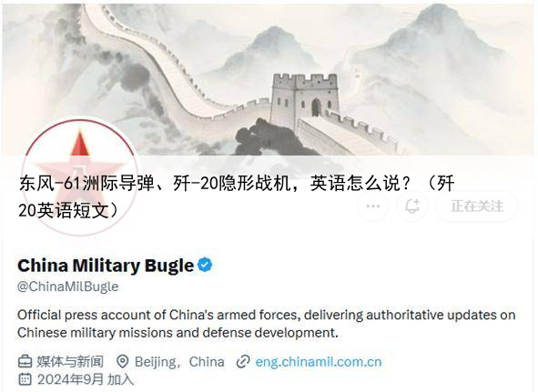Click the @ChinaMilBugle handle
Viewport: 538px width, 392px height.
click(68, 286)
